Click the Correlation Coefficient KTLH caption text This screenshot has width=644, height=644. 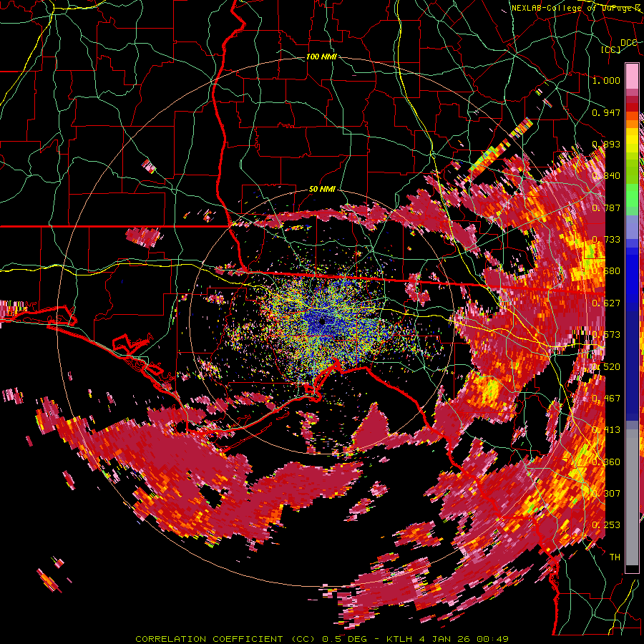click(322, 639)
